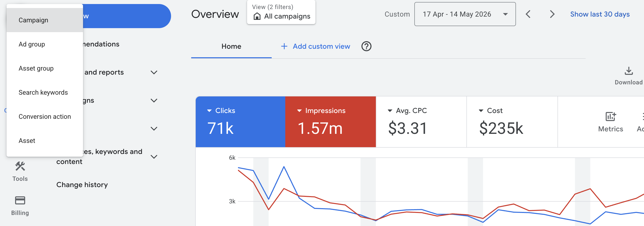This screenshot has width=644, height=226.
Task: Click Add custom view
Action: pyautogui.click(x=321, y=46)
